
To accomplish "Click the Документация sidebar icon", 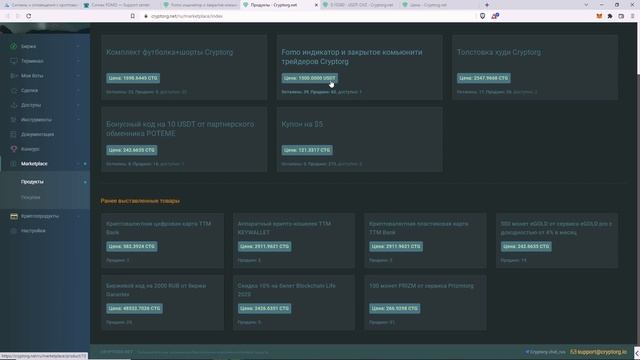I will coord(13,134).
